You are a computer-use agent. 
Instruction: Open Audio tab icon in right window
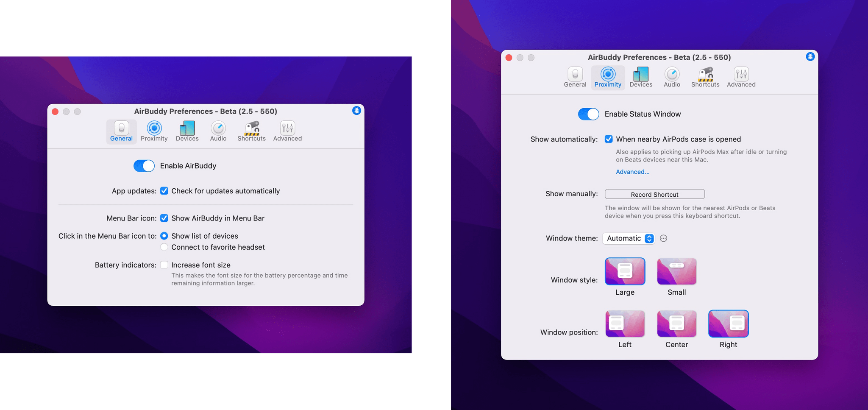[672, 74]
